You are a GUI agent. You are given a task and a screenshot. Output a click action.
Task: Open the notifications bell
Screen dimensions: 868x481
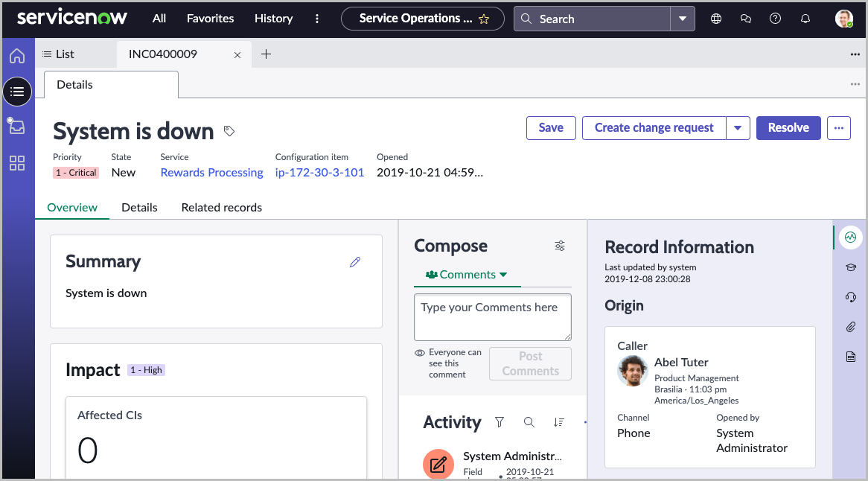click(805, 18)
